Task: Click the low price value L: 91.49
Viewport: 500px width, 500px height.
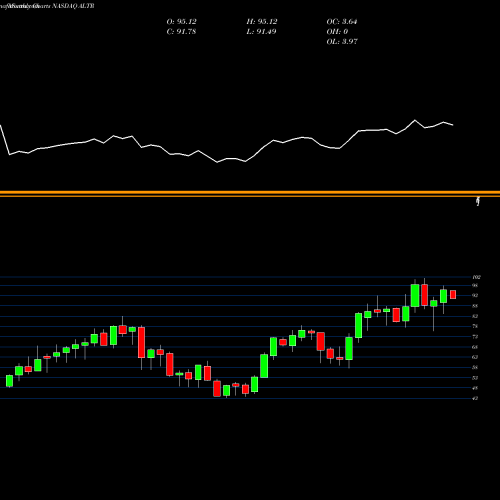Action: click(x=261, y=32)
